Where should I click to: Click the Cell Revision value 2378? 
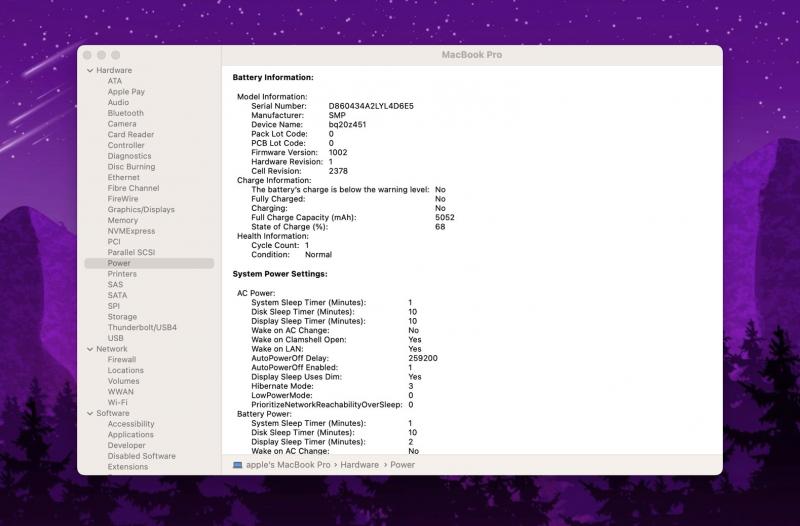[338, 171]
